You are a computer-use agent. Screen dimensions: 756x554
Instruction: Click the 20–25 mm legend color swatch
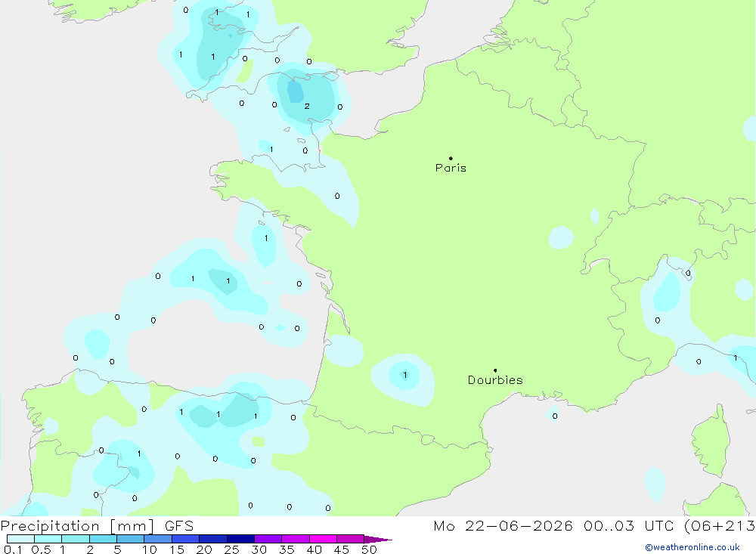click(213, 539)
